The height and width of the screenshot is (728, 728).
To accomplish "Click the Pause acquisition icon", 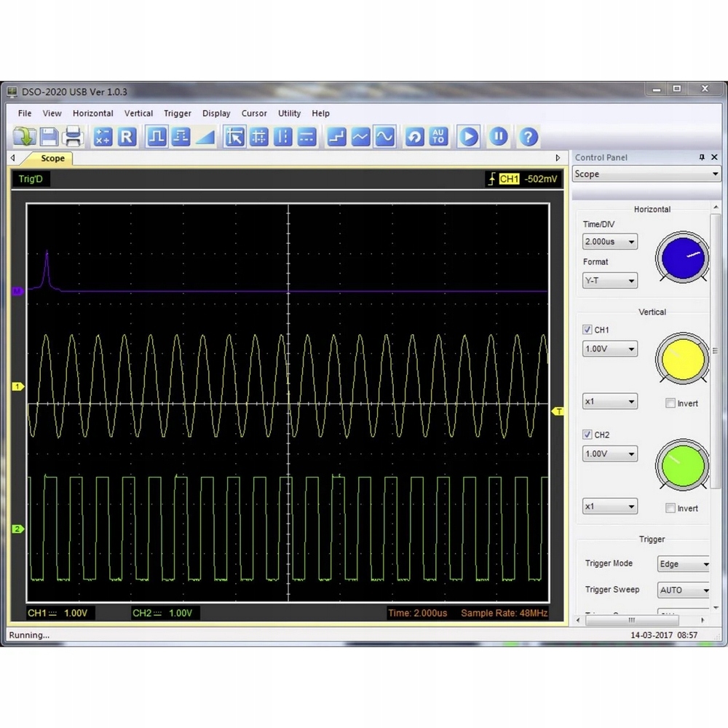I will pyautogui.click(x=499, y=136).
